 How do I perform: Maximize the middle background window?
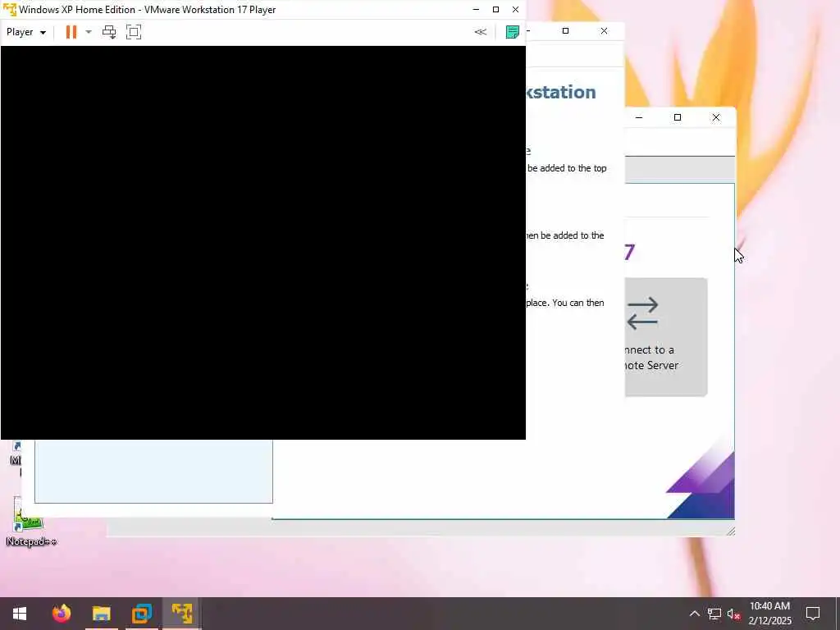coord(565,31)
